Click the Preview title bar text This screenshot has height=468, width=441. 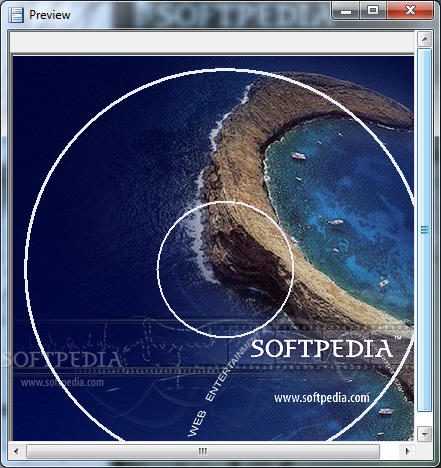(x=50, y=15)
